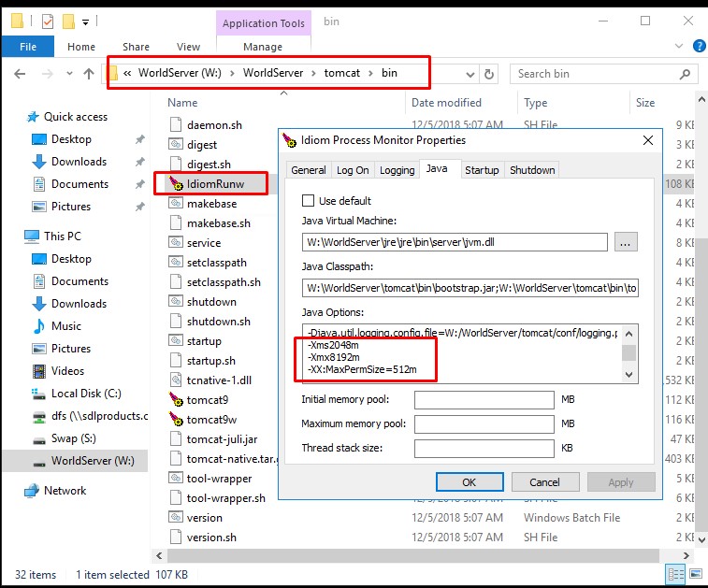Close the Idiom Process Monitor Properties dialog
The image size is (708, 588).
(648, 140)
